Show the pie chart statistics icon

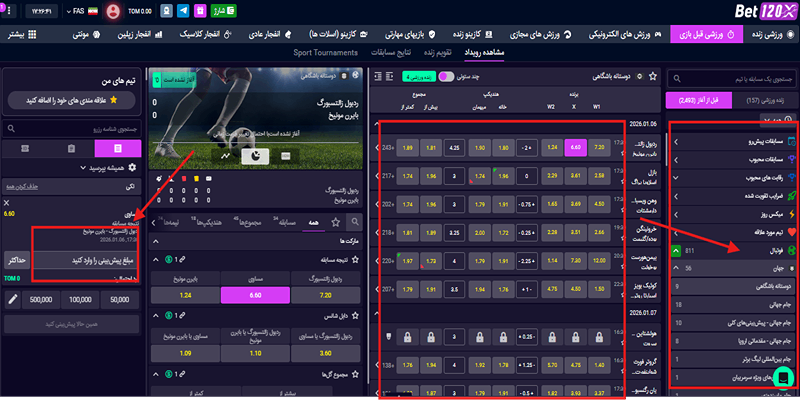[x=255, y=156]
